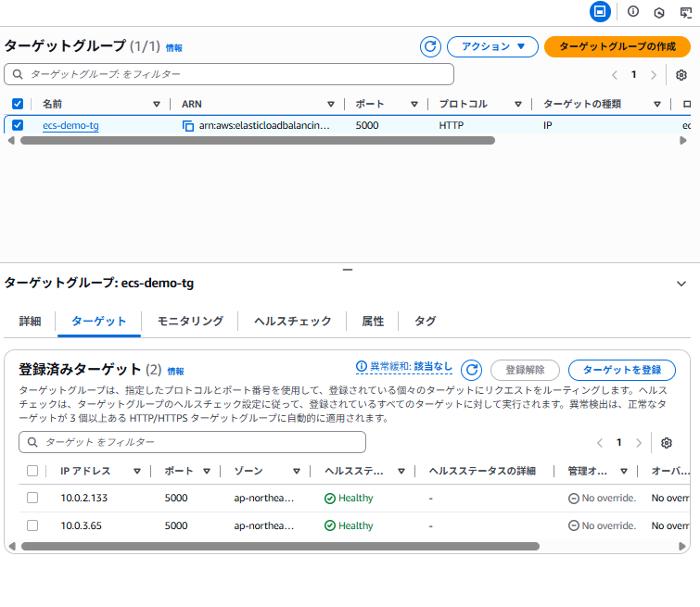Click registered targets table horizontal scrollbar
The width and height of the screenshot is (700, 607).
pos(280,547)
